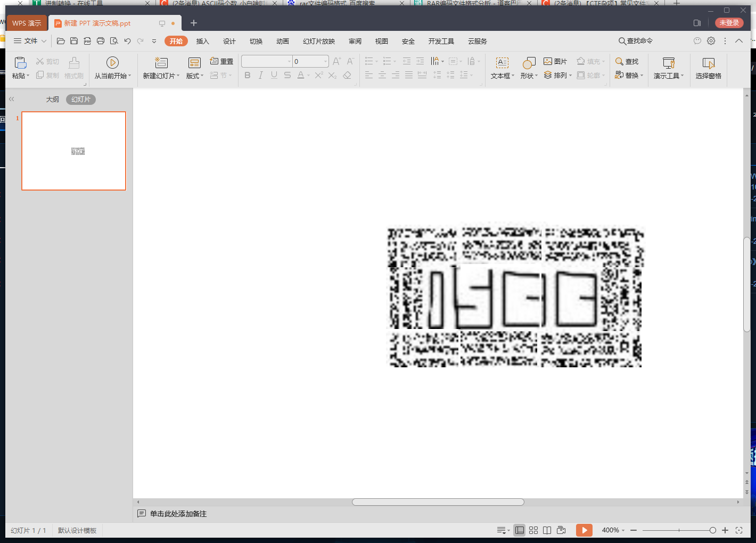Toggle subscript formatting
The image size is (756, 543).
(332, 76)
